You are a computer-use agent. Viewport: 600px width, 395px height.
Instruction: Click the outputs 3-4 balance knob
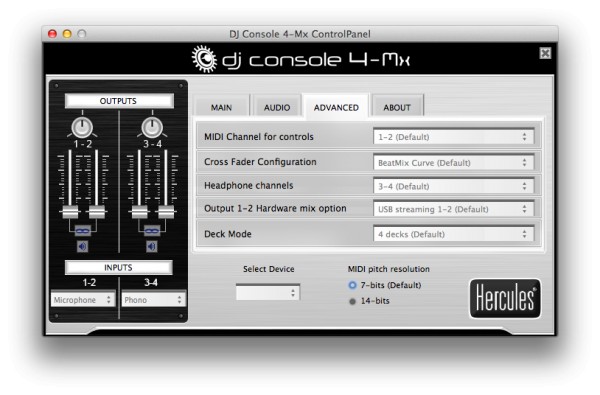coord(152,127)
